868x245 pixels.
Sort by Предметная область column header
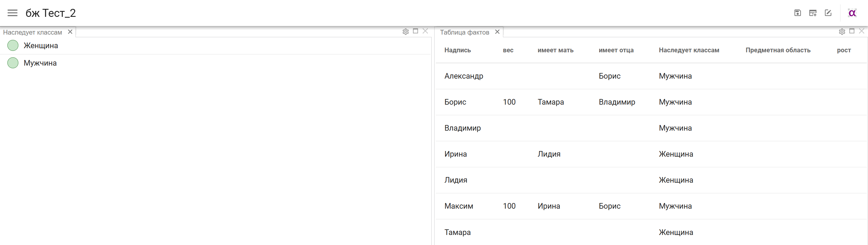[x=778, y=50]
